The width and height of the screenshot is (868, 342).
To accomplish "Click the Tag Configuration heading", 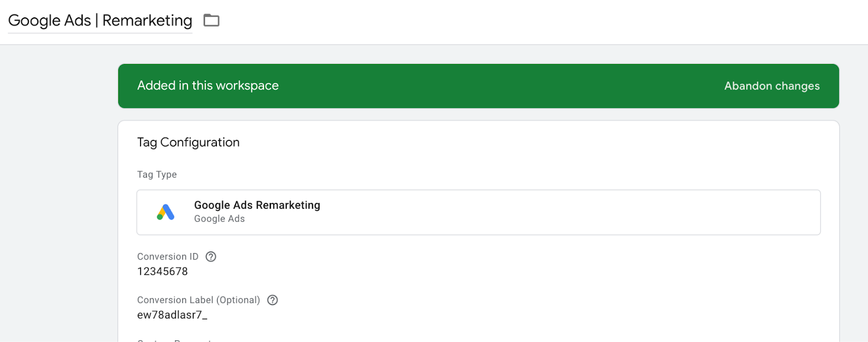I will coord(188,143).
